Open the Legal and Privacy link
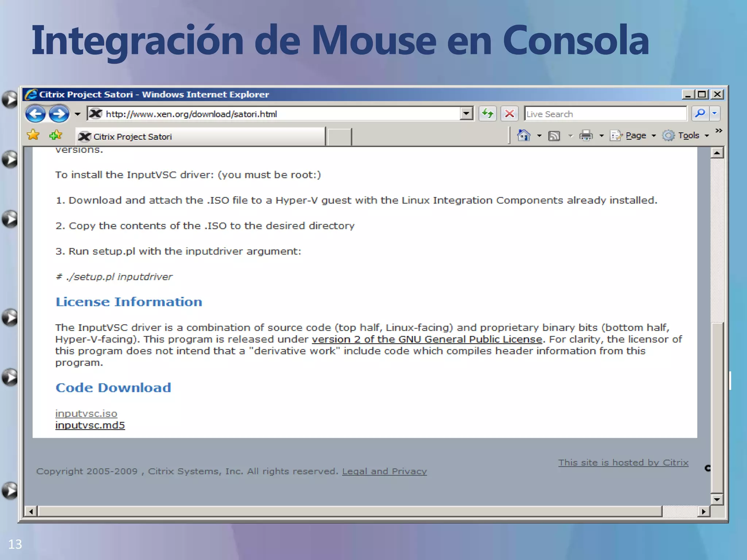 (x=384, y=471)
